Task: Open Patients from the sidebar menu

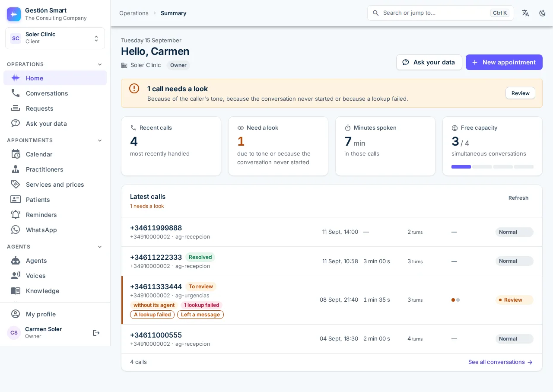Action: coord(55,199)
